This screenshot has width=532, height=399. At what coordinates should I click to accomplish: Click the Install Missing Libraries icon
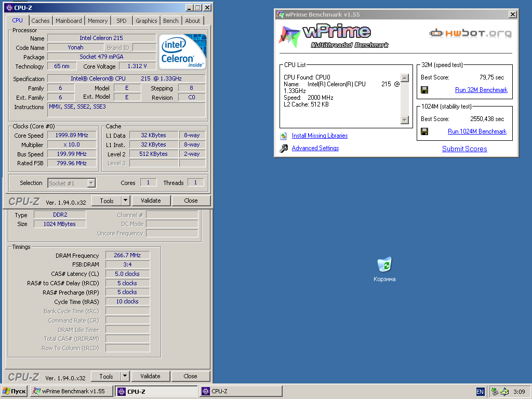283,136
